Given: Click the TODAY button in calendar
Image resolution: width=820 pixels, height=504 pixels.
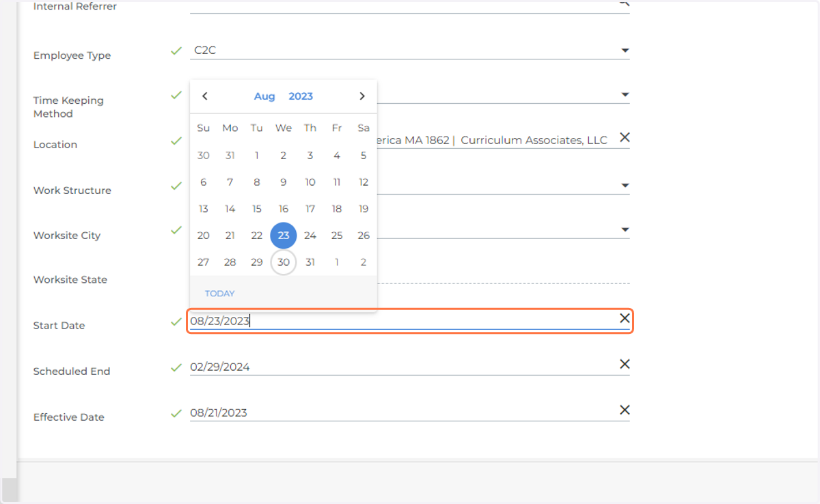Looking at the screenshot, I should click(x=219, y=294).
